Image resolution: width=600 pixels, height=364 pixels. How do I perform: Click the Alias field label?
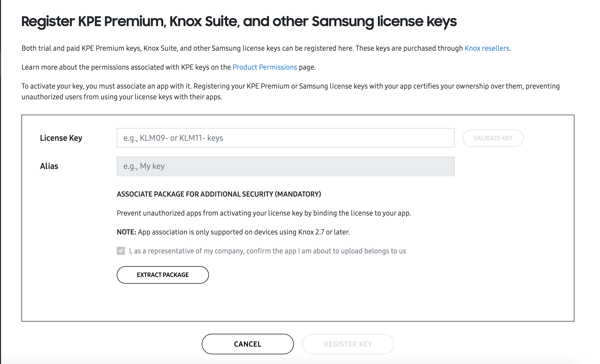tap(49, 166)
